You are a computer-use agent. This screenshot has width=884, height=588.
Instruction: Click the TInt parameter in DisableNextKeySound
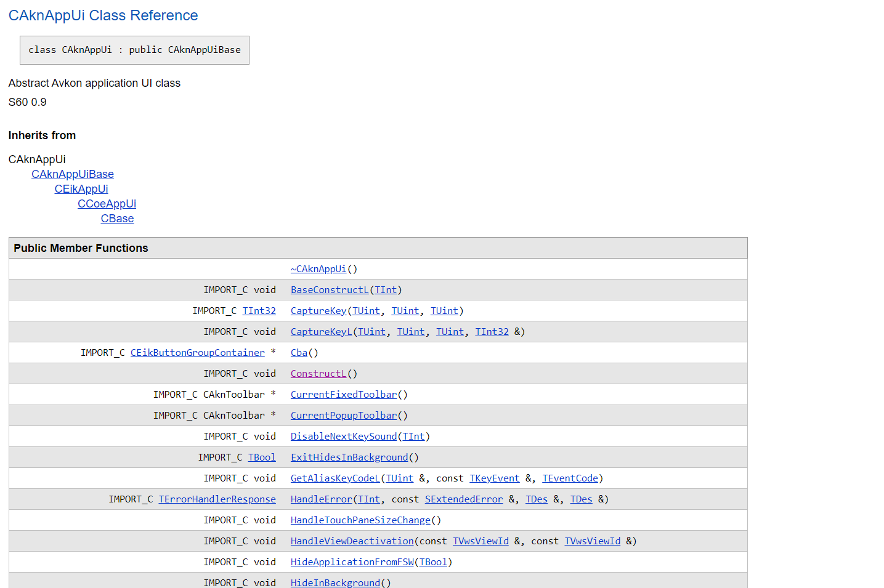(413, 437)
